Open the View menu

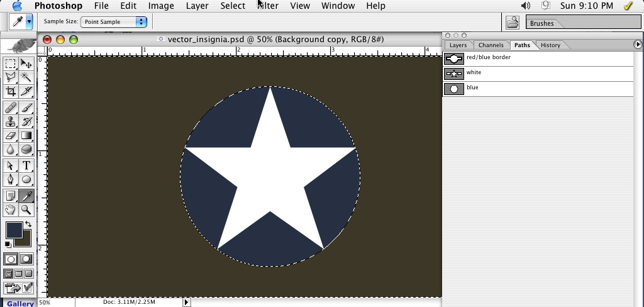pos(300,6)
